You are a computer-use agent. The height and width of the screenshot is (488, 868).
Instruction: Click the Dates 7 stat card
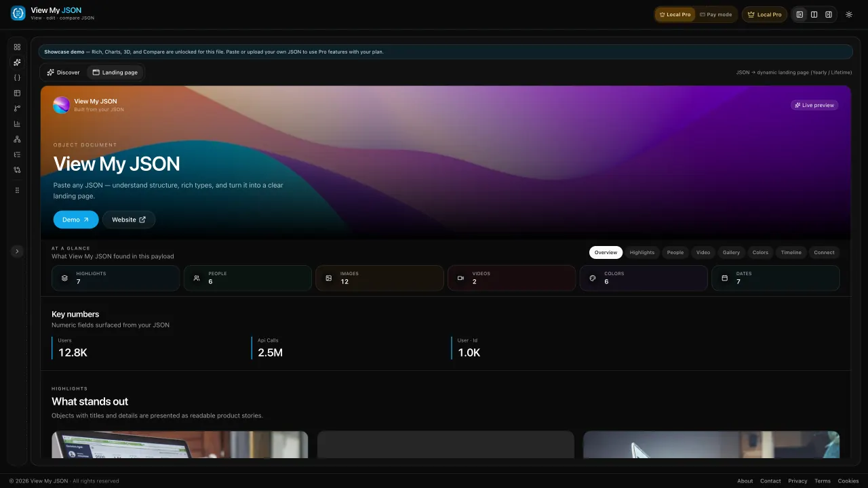pyautogui.click(x=776, y=278)
